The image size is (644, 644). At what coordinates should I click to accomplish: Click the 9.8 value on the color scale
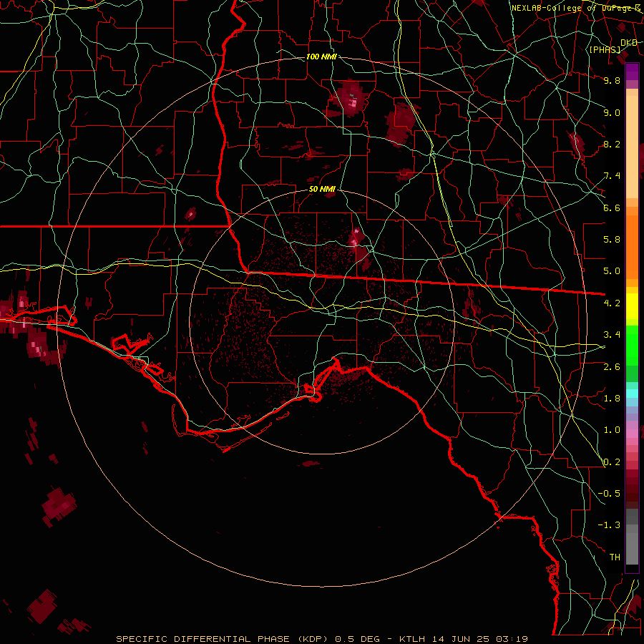coord(612,80)
